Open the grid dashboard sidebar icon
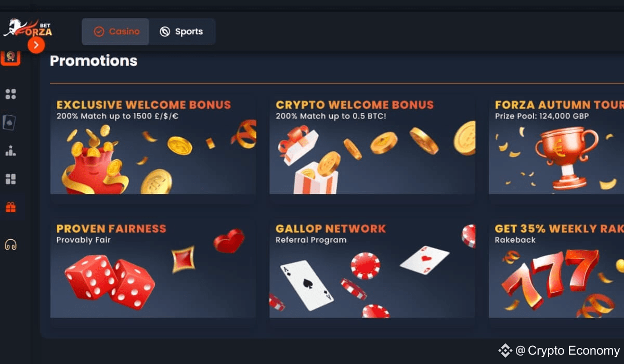This screenshot has width=624, height=364. click(10, 94)
